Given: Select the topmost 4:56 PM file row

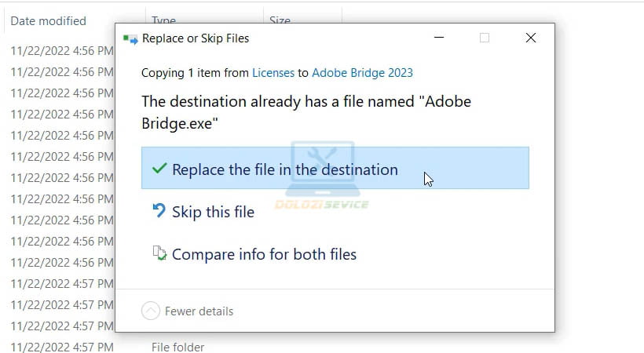Looking at the screenshot, I should pyautogui.click(x=62, y=51).
